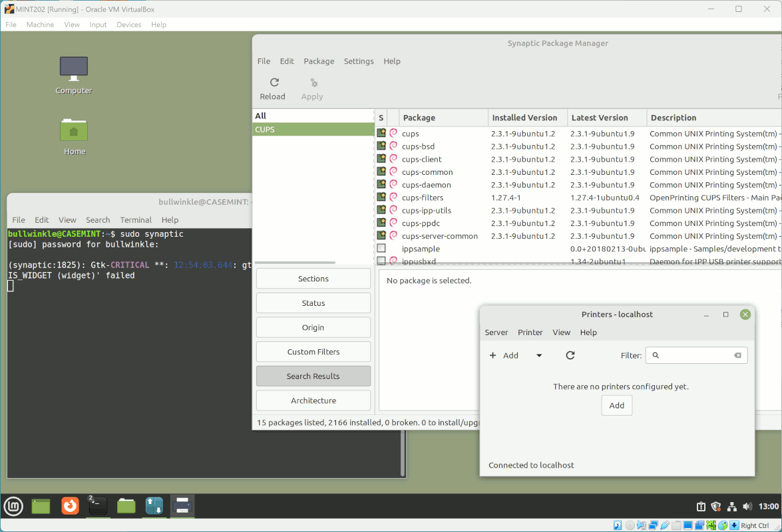782x532 pixels.
Task: Open the Linux Mint start menu
Action: point(13,507)
